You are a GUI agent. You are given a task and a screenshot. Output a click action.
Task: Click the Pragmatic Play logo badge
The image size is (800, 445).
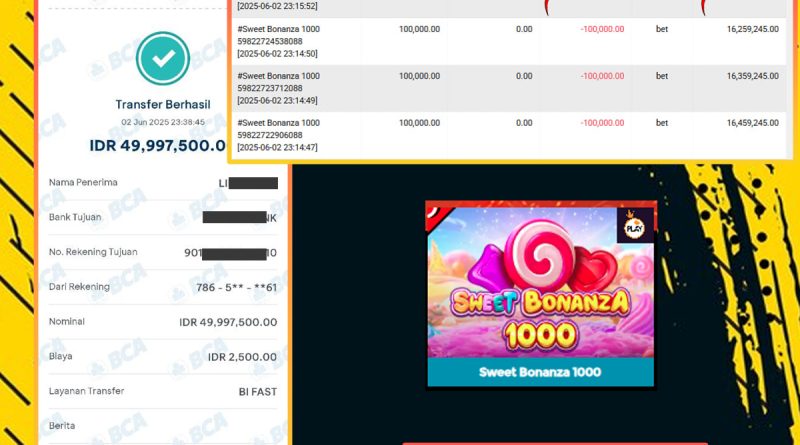pyautogui.click(x=634, y=225)
